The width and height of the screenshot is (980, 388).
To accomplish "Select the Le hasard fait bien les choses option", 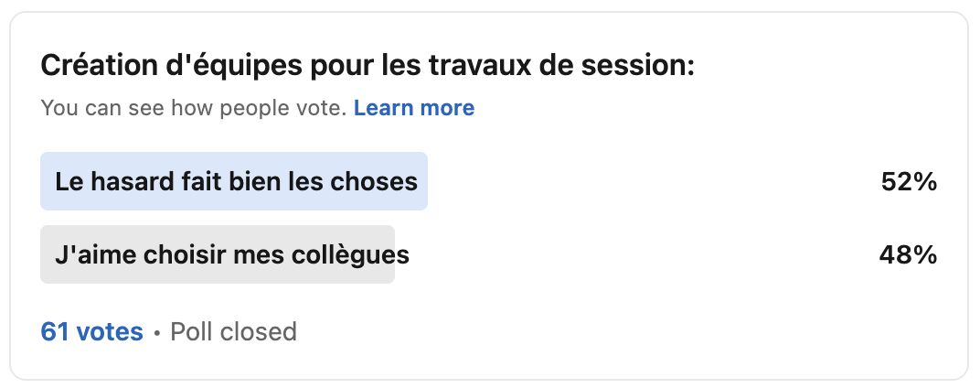I will click(x=236, y=181).
